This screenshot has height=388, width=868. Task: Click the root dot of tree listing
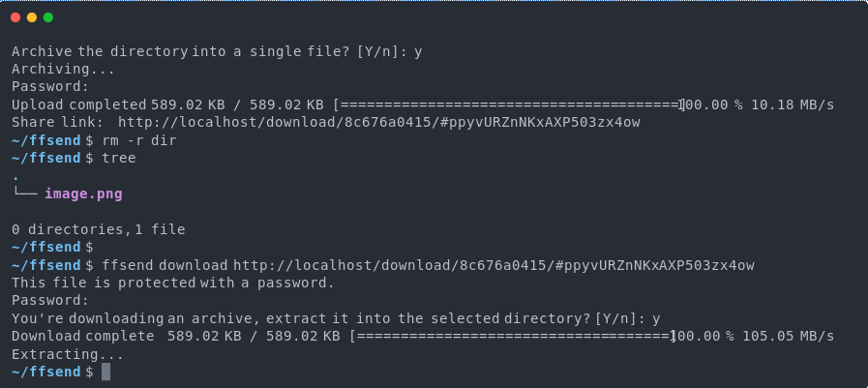click(16, 178)
